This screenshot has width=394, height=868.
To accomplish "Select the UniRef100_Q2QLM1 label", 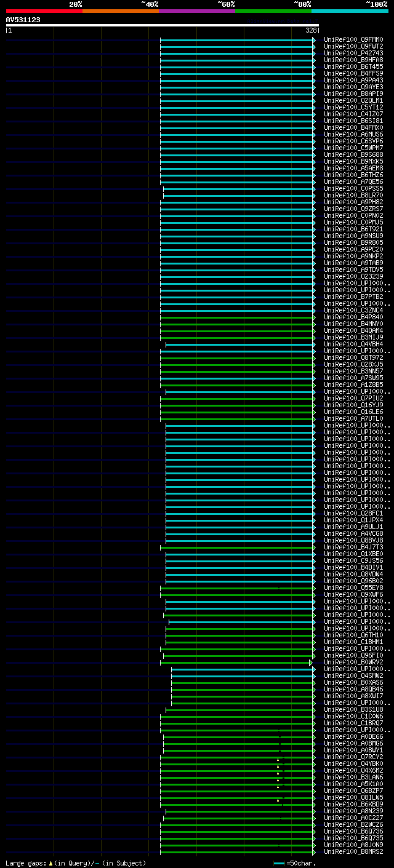I will 353,101.
